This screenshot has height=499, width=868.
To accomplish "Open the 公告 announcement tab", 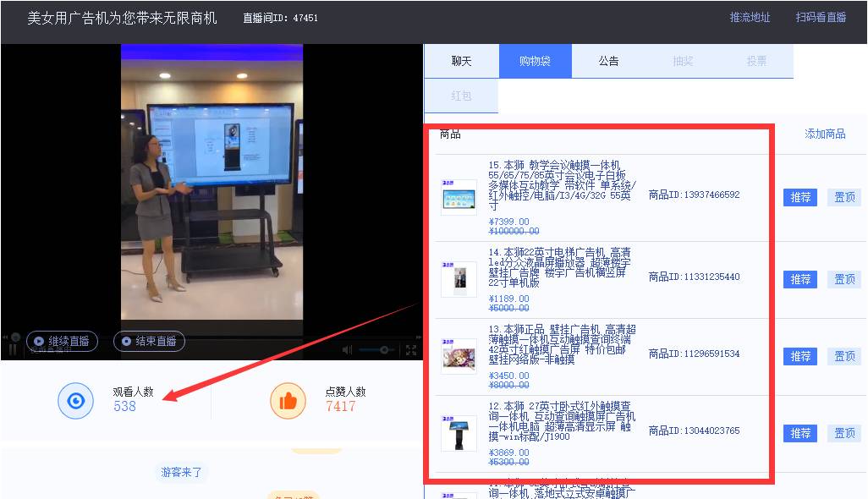I will click(x=608, y=60).
